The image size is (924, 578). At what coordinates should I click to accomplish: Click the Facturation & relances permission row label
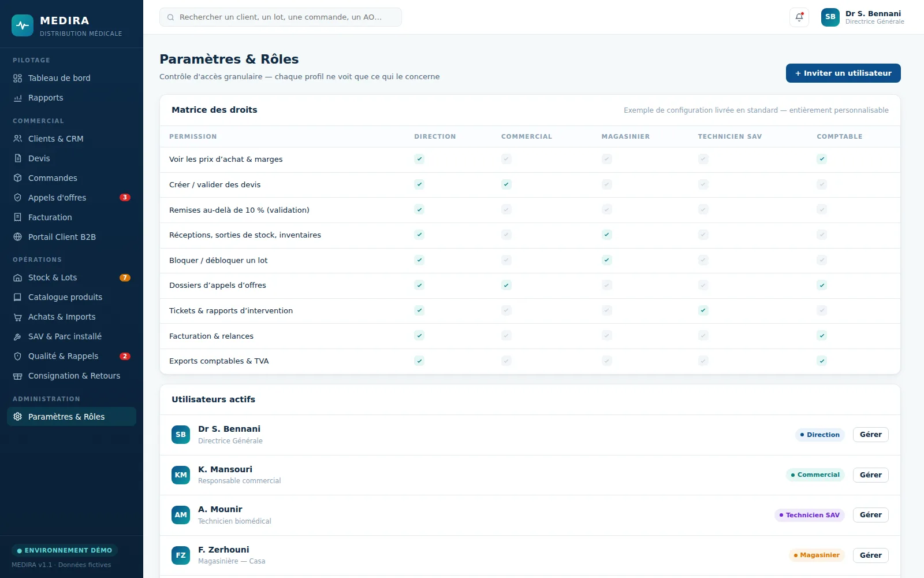211,336
